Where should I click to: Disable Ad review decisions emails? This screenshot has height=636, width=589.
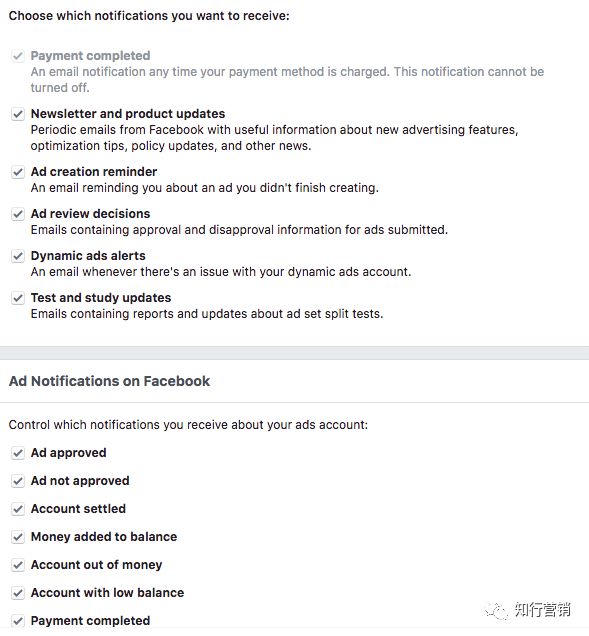click(18, 214)
